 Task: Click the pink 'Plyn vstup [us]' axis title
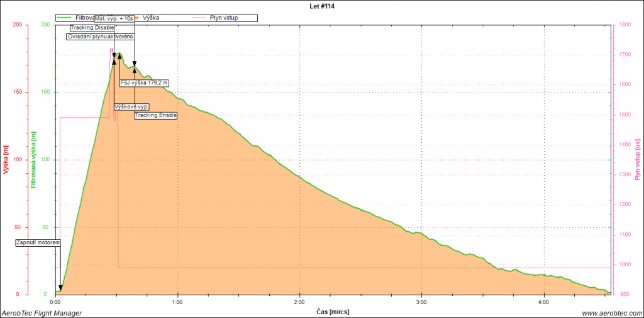coord(636,160)
